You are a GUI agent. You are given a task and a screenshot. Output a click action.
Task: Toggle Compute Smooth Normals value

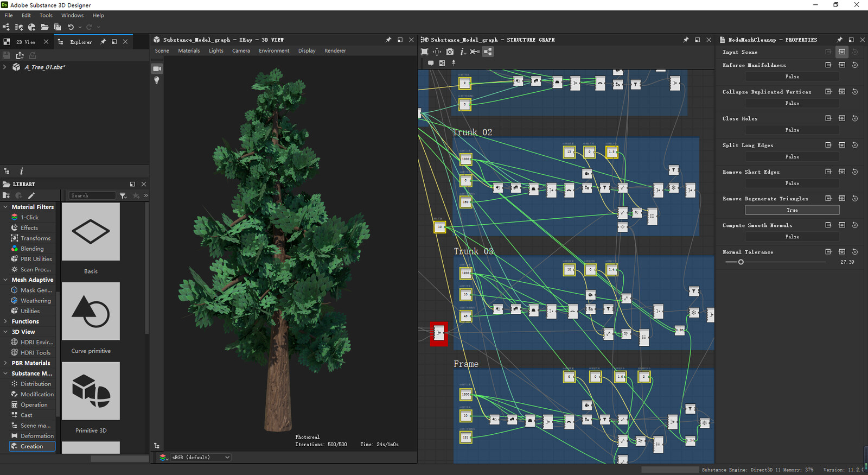792,237
